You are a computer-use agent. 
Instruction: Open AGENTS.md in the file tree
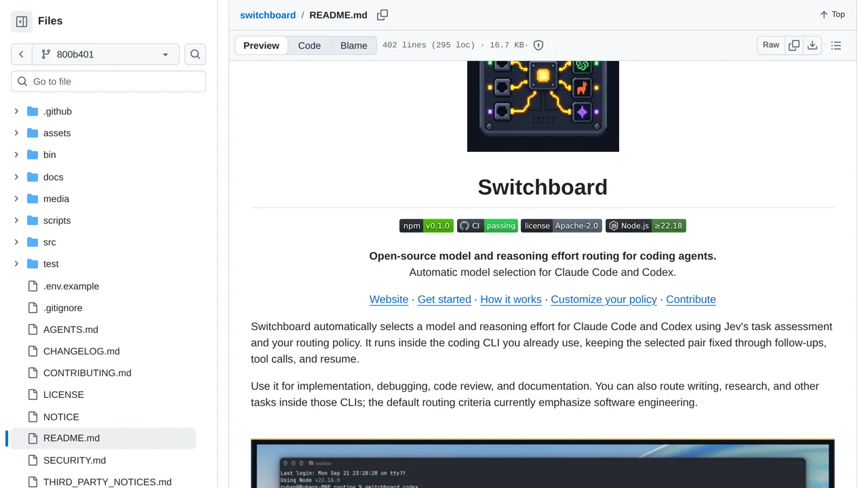[71, 329]
